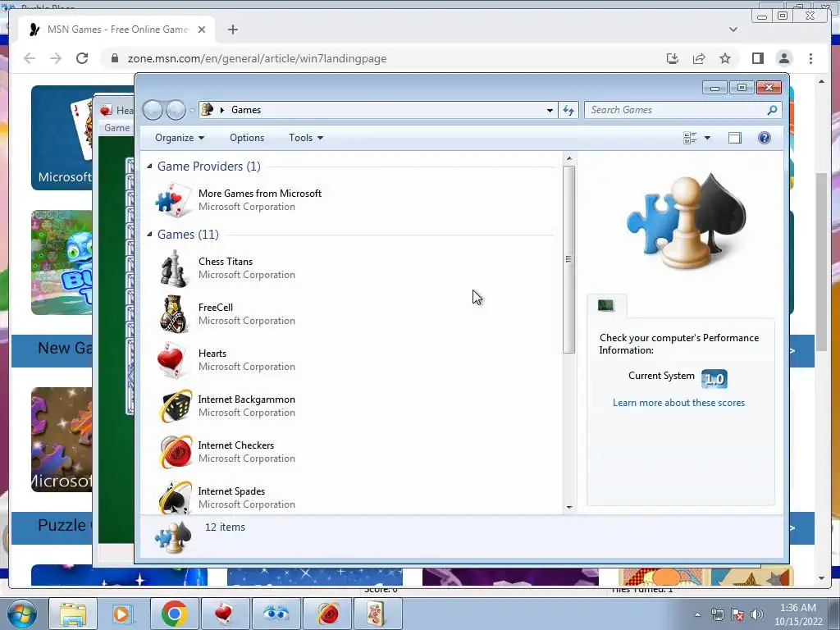Switch to Mahjong Titans in taskbar
The height and width of the screenshot is (630, 840).
point(377,614)
